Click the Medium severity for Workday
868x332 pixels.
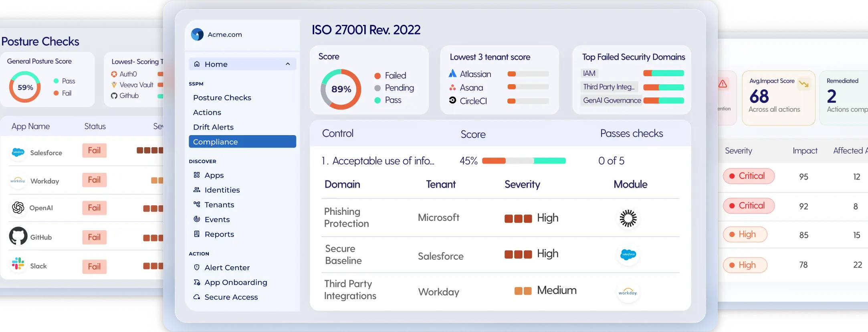point(545,290)
